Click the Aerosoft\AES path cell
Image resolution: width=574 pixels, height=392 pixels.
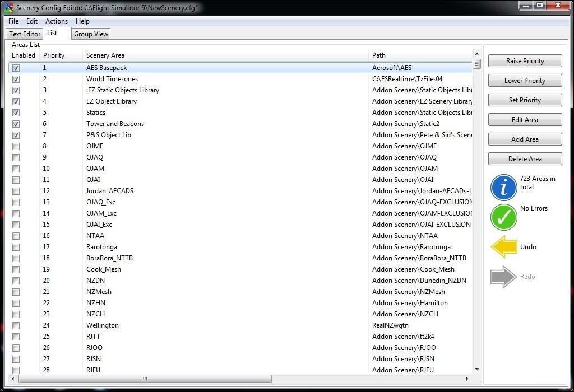[x=392, y=68]
